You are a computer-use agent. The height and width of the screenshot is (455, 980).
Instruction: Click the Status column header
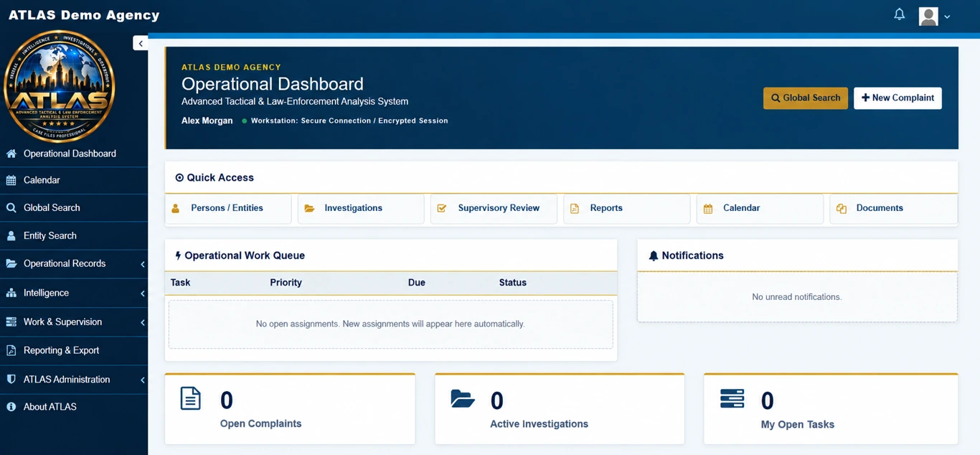(x=513, y=283)
